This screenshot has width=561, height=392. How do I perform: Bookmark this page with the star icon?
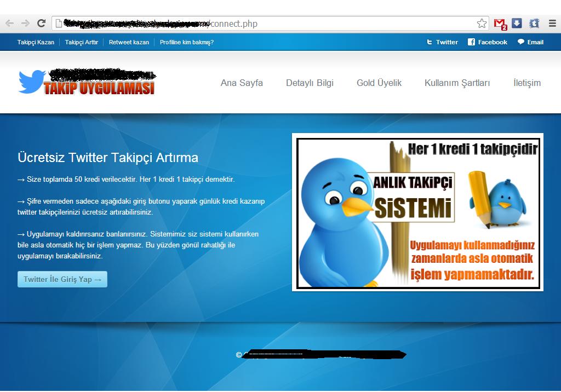pos(482,24)
